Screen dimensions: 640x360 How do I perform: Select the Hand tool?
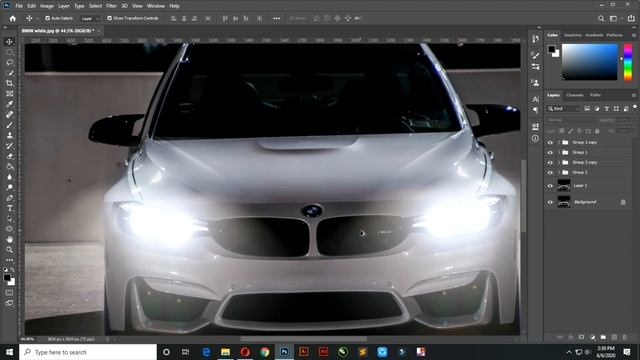(x=9, y=240)
